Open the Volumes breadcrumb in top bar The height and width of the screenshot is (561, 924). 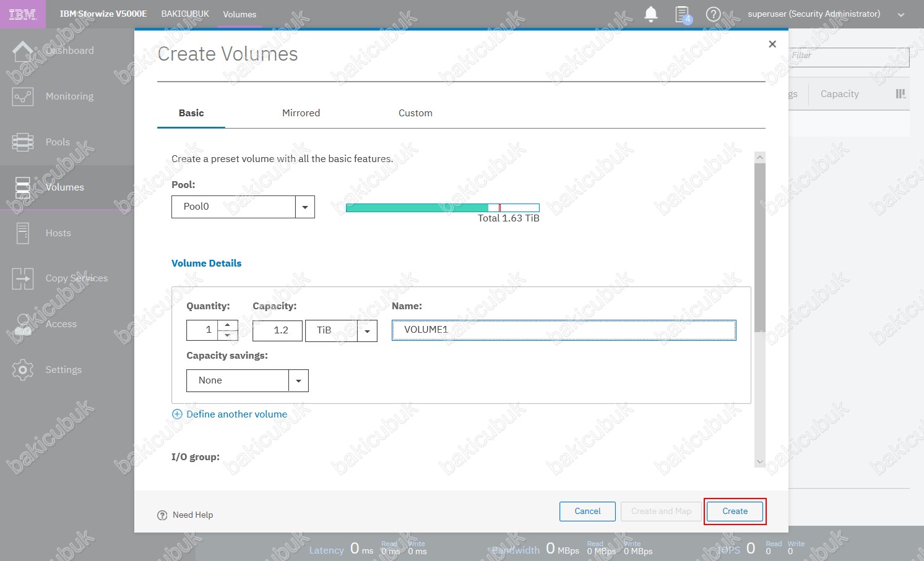pyautogui.click(x=240, y=14)
